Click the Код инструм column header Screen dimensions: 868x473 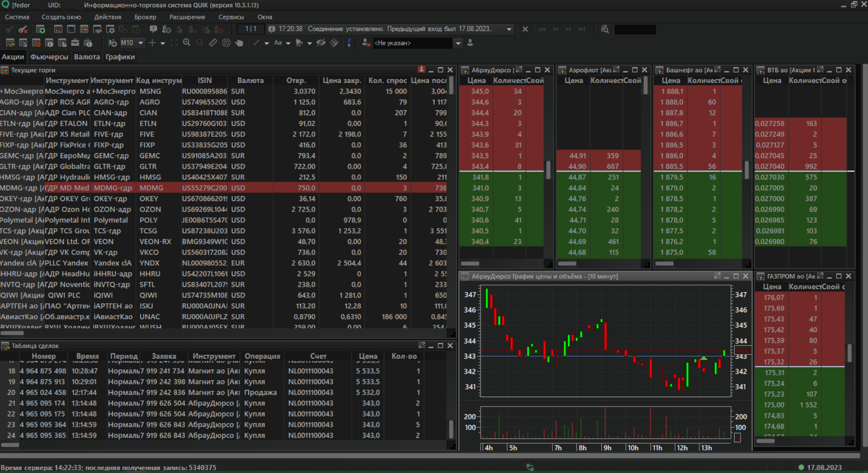click(159, 80)
